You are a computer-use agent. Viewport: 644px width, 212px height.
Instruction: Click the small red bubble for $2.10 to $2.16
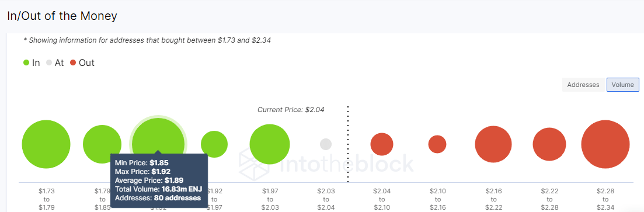tap(437, 144)
